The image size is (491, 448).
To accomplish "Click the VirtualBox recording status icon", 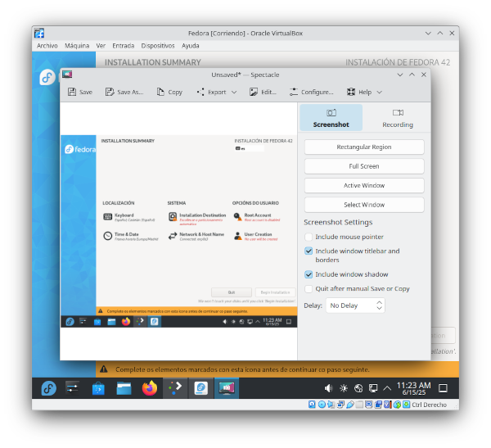I will [378, 405].
